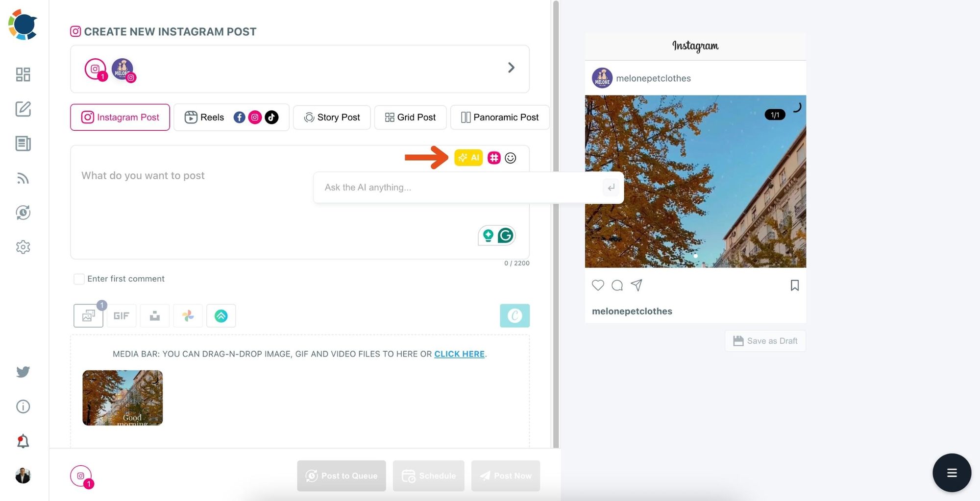Toggle TikTok sharing on the Reels option
980x501 pixels.
(x=271, y=117)
